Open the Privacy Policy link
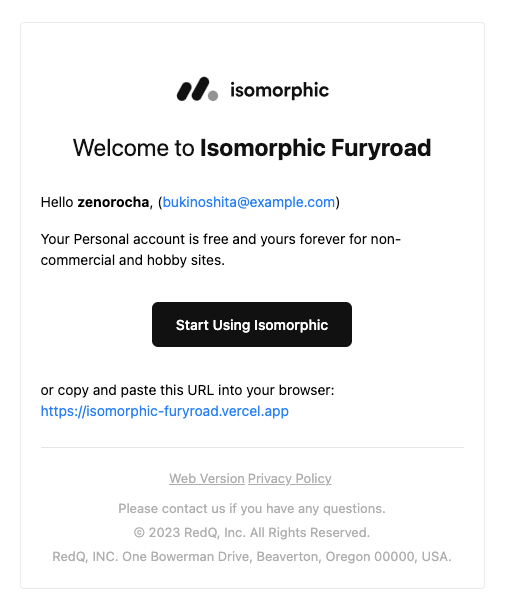The width and height of the screenshot is (505, 613). 290,479
